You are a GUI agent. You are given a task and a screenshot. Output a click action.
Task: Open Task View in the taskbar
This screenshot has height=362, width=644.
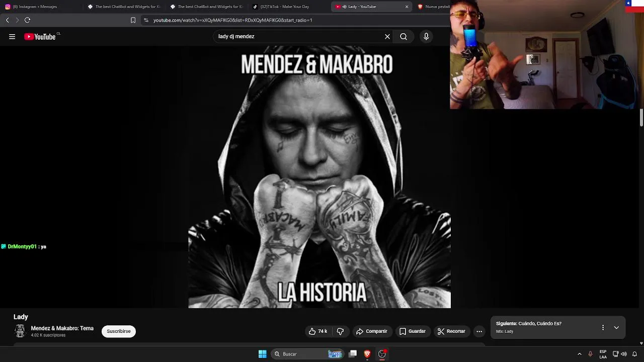pyautogui.click(x=353, y=354)
